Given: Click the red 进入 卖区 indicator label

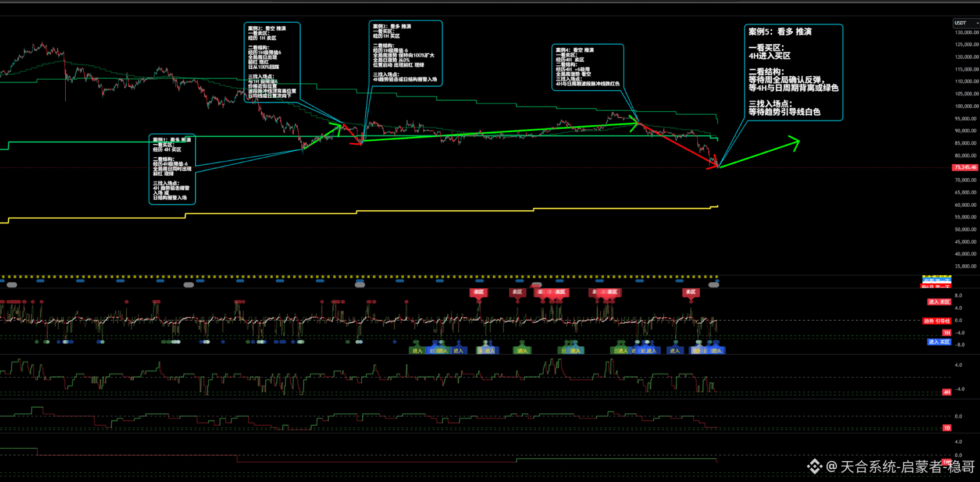Looking at the screenshot, I should click(939, 302).
